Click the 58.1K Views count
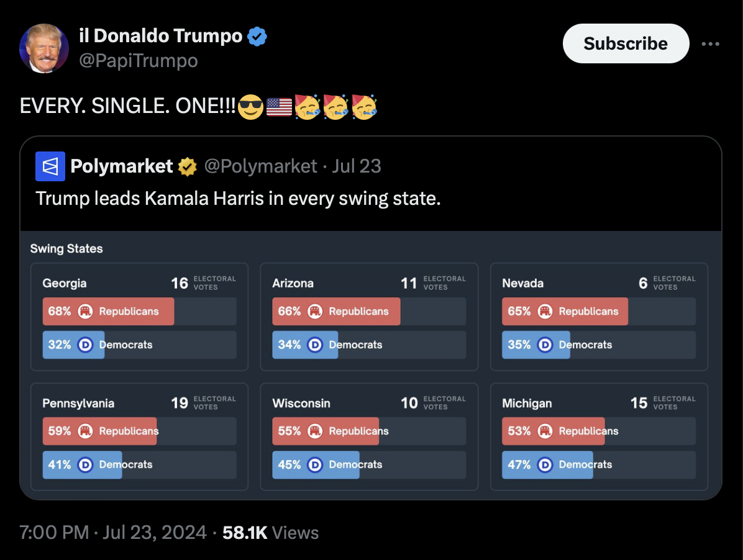This screenshot has width=743, height=560. click(271, 533)
